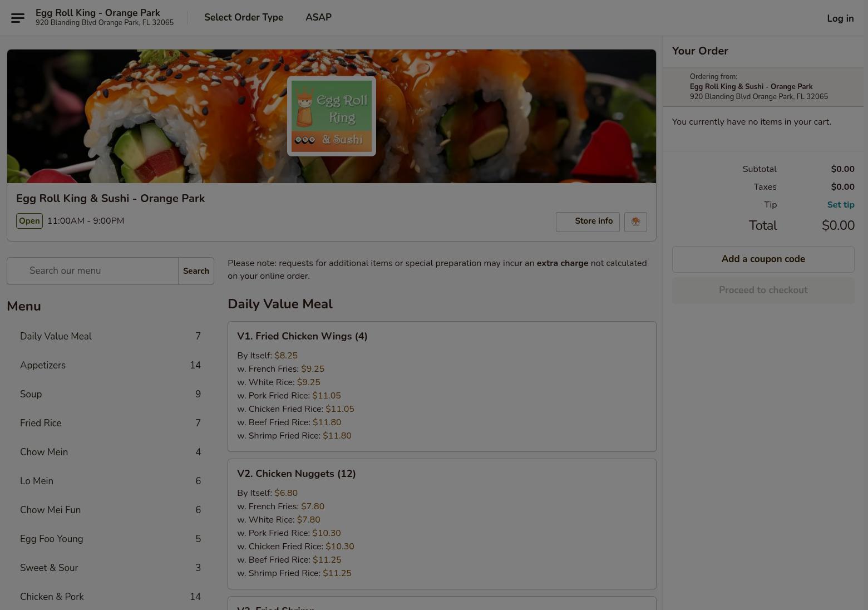Click the Daily Value Meal section heading
Image resolution: width=868 pixels, height=610 pixels.
(x=280, y=304)
